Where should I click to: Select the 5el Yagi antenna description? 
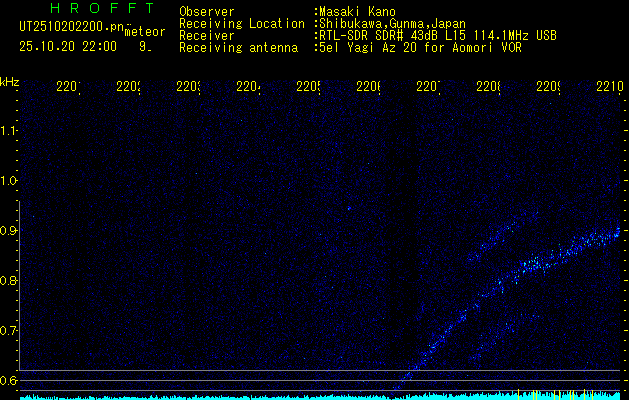click(420, 48)
